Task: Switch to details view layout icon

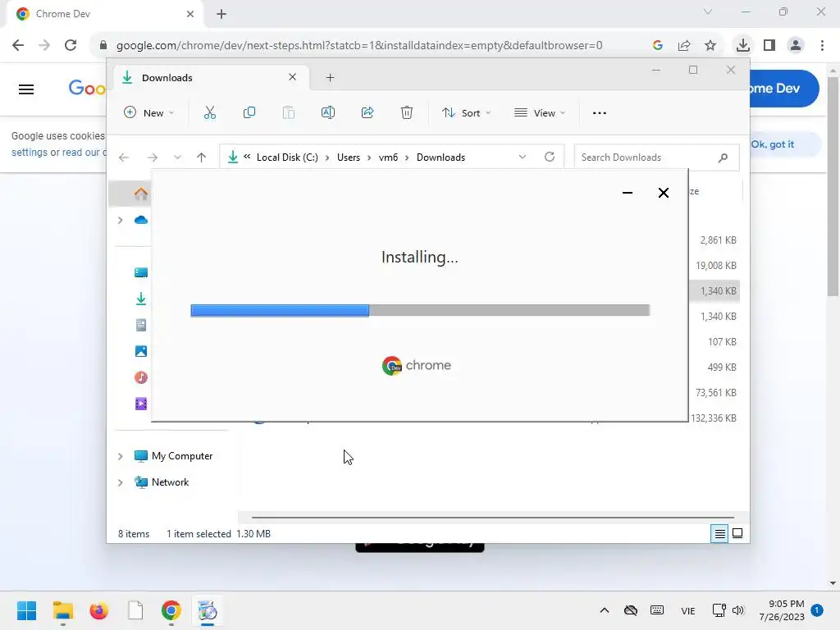Action: 719,533
